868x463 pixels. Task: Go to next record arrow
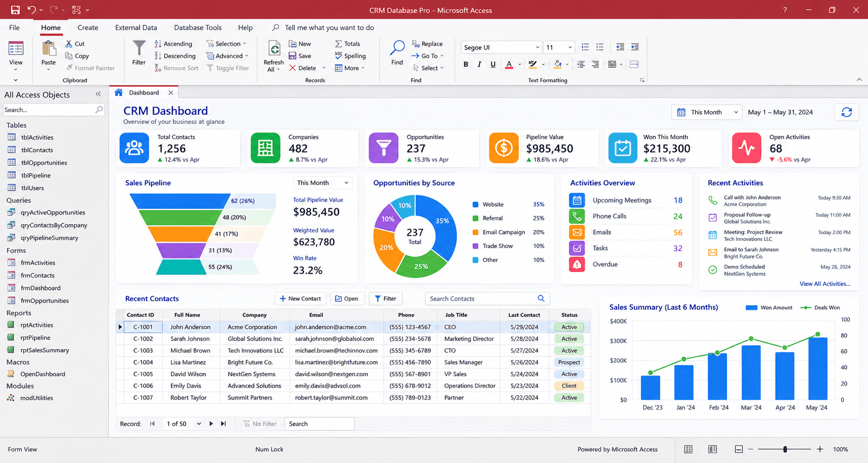click(x=211, y=424)
